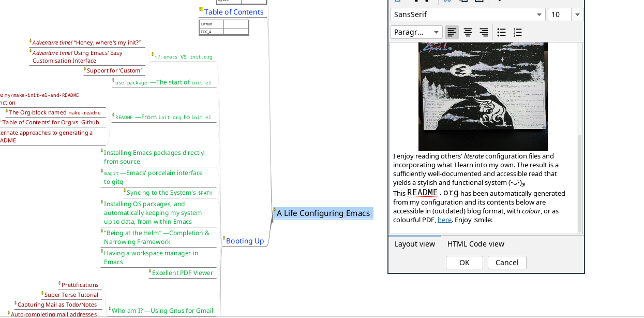Insert a bulleted list
The width and height of the screenshot is (644, 318).
coord(501,32)
